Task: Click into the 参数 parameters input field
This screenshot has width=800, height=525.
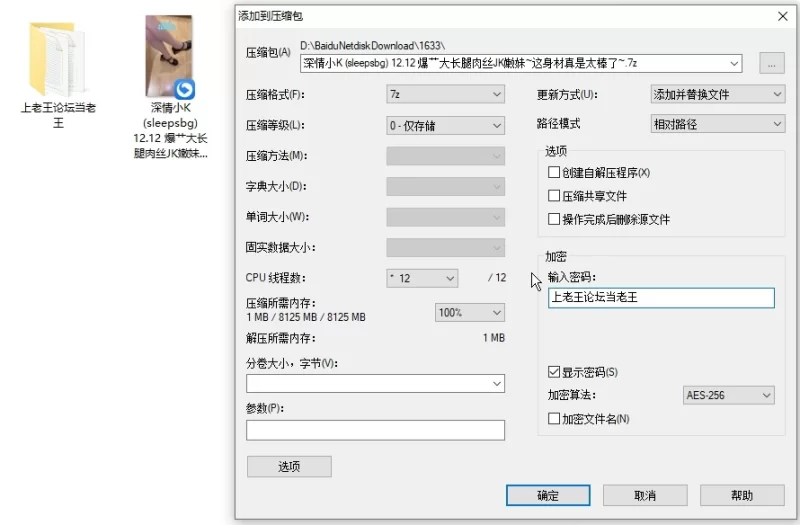Action: (x=375, y=430)
